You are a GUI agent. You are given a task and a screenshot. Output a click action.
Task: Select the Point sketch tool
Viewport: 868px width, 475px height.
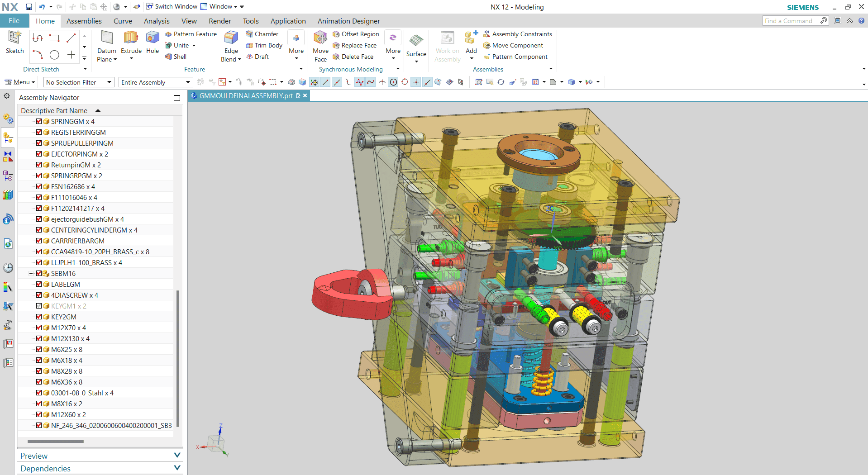coord(71,55)
